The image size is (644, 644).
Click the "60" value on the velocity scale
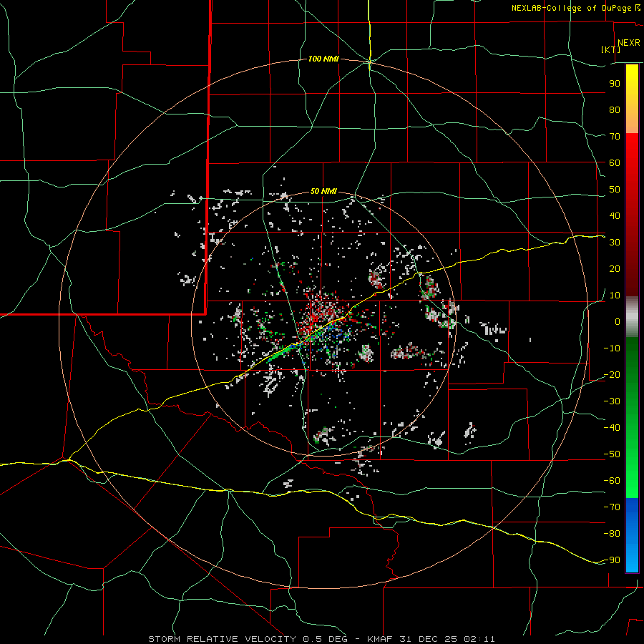pyautogui.click(x=615, y=163)
